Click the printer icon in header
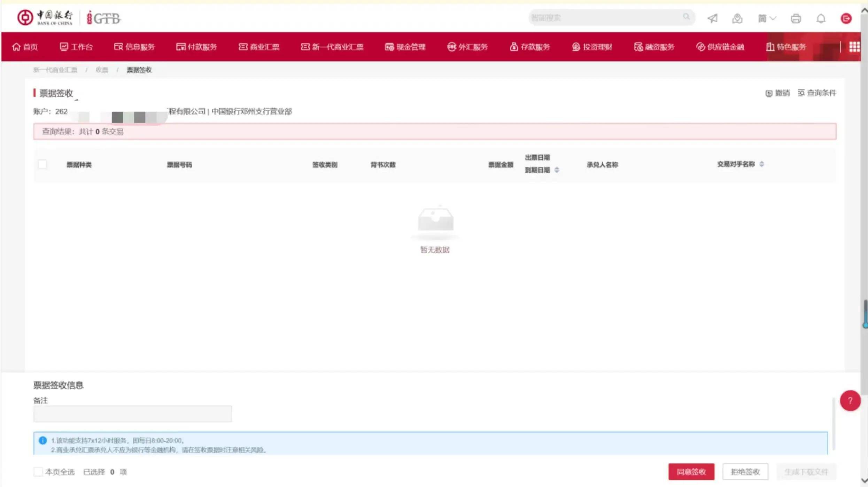 click(796, 18)
